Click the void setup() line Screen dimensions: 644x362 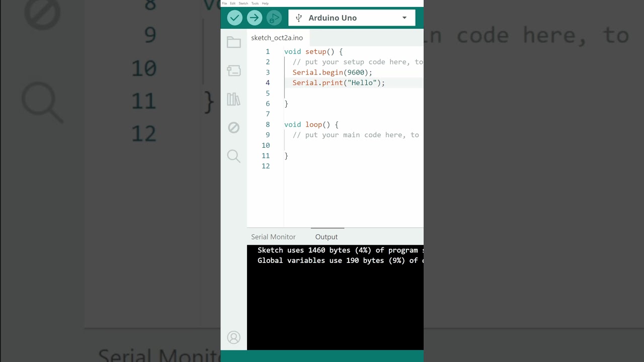[x=313, y=52]
